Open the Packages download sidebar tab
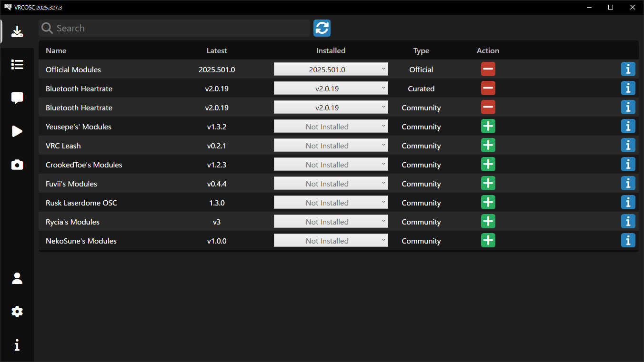The height and width of the screenshot is (362, 644). point(17,32)
